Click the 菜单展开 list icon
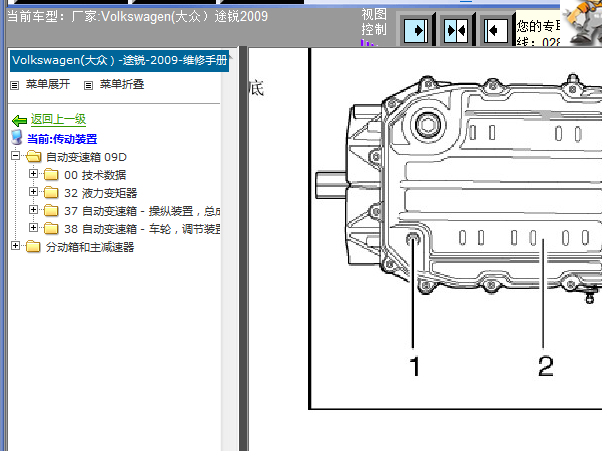Image resolution: width=602 pixels, height=451 pixels. 15,85
